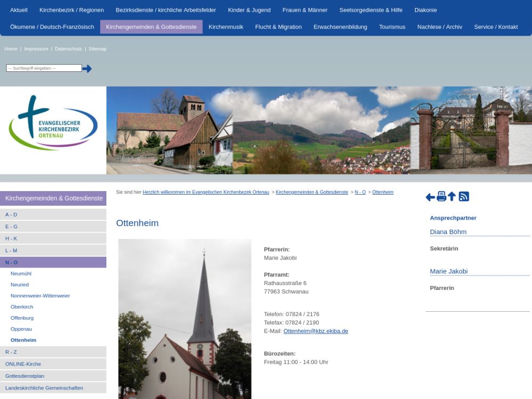Click the Suchbegriff search input field
Viewport: 532px width, 399px height.
[x=44, y=68]
